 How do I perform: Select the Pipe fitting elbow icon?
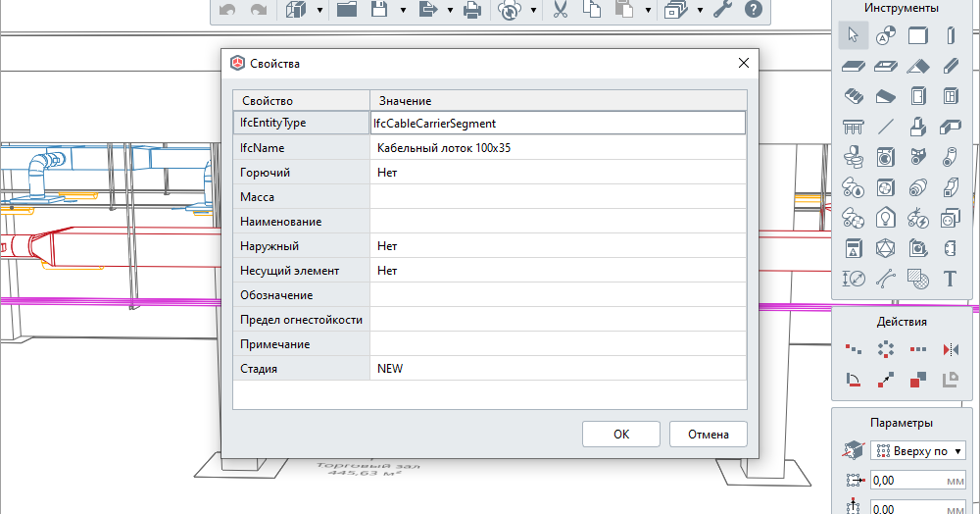coord(951,157)
